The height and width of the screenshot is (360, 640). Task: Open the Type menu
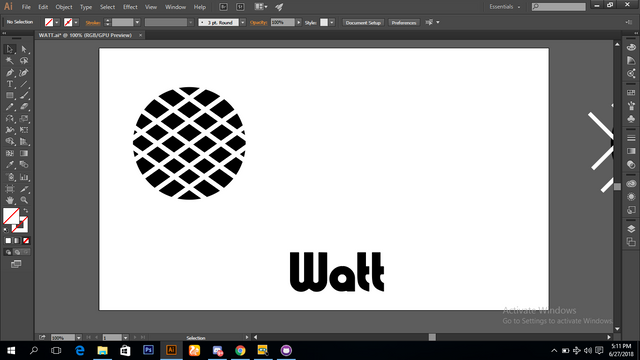(86, 7)
